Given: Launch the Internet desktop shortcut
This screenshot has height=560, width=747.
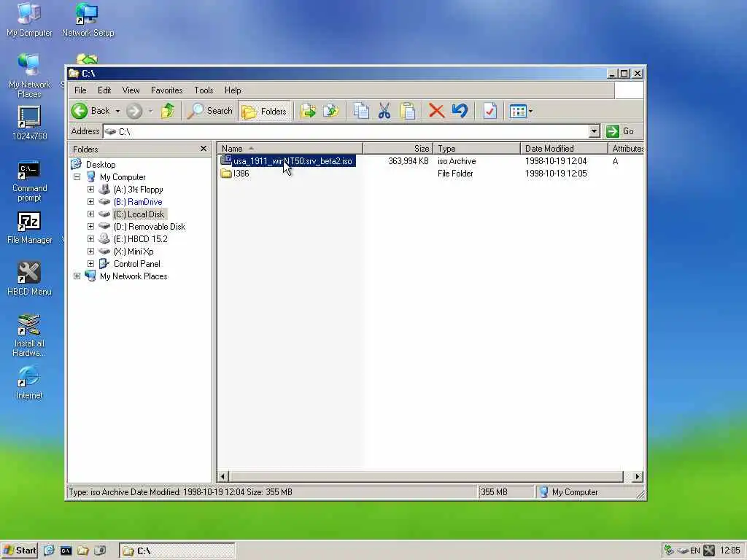Looking at the screenshot, I should pyautogui.click(x=29, y=382).
